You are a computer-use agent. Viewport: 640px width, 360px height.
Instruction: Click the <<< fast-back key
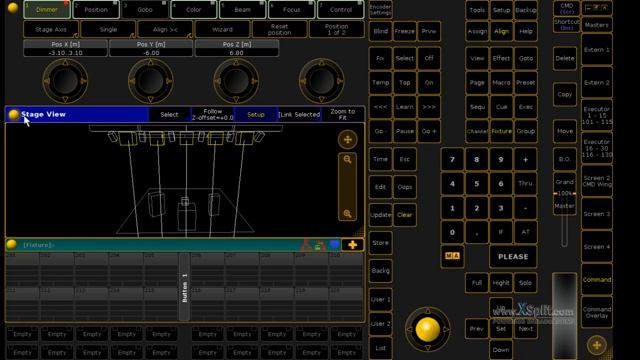[380, 107]
